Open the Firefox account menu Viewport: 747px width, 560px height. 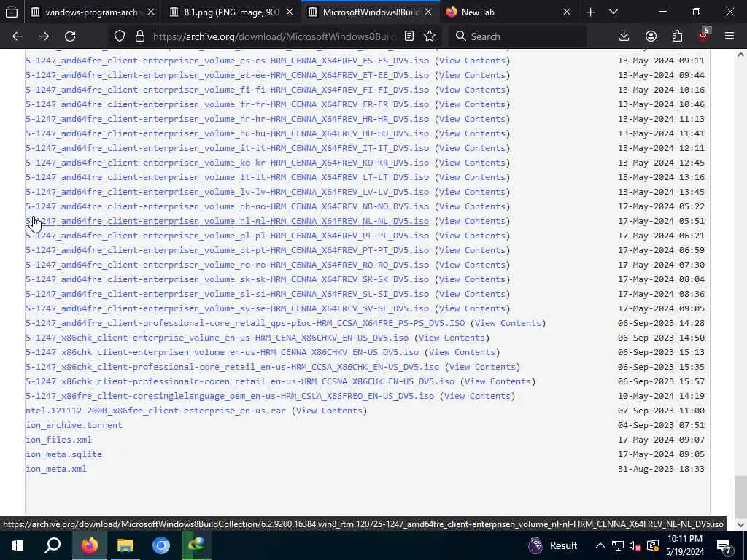[651, 36]
